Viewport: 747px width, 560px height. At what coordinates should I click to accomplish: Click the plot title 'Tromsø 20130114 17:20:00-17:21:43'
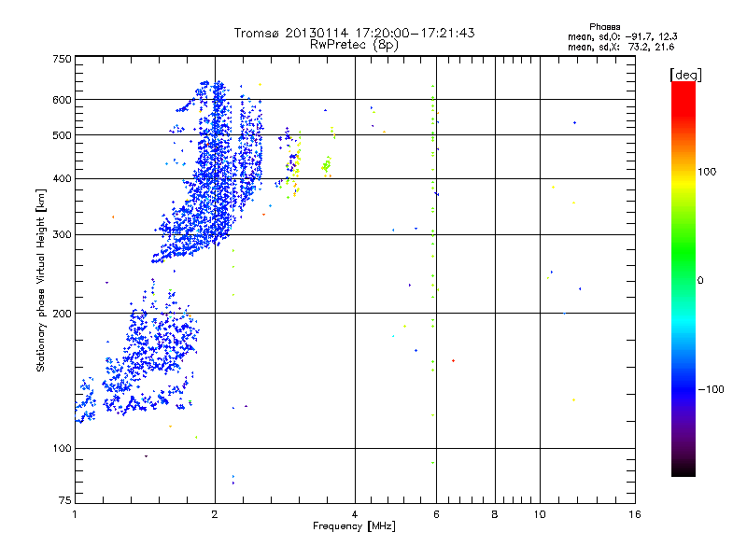pyautogui.click(x=354, y=33)
